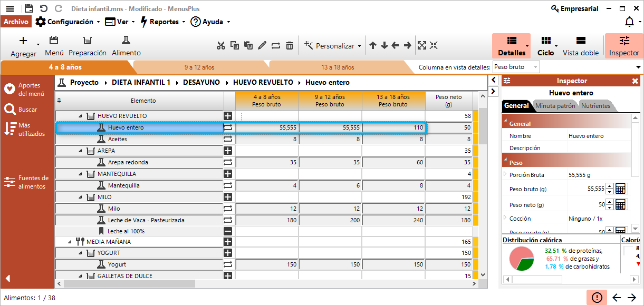Image resolution: width=644 pixels, height=306 pixels.
Task: Open the notifications bell
Action: click(629, 22)
